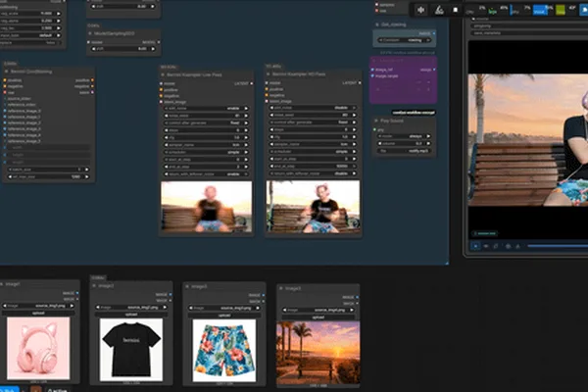Open the mode 'always' dropdown in Play Sound
Viewport: 588px width, 392px height.
404,136
